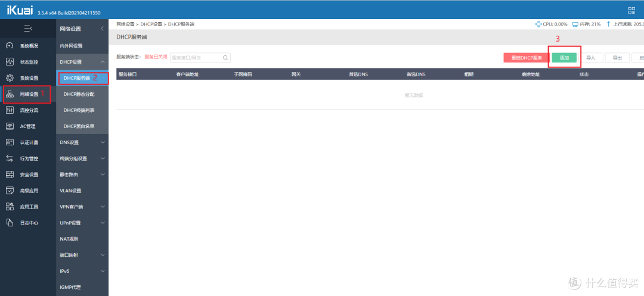Click the 安全设置 firewall icon
The width and height of the screenshot is (644, 296).
[10, 175]
